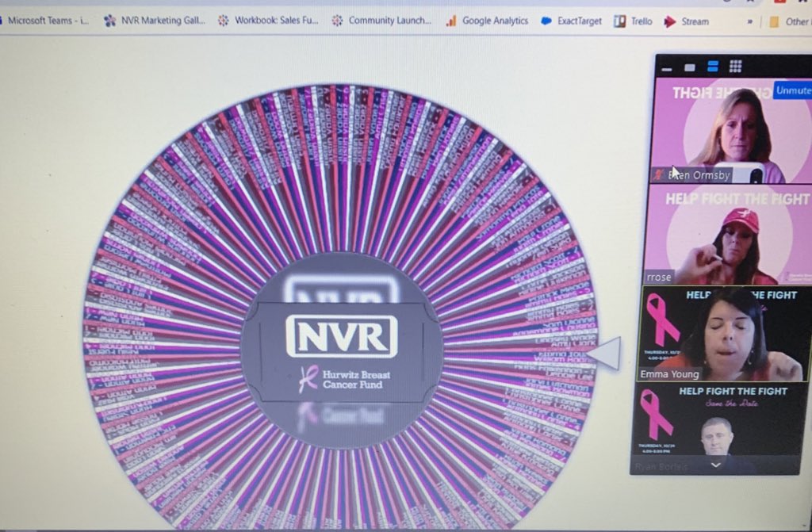Click muted microphone icon beside Ellen Ormsby

659,175
